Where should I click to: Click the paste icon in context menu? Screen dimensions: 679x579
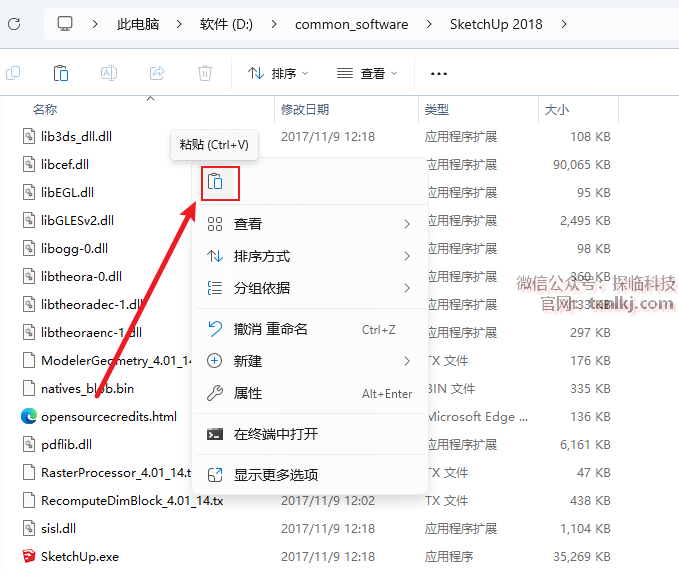pyautogui.click(x=215, y=181)
